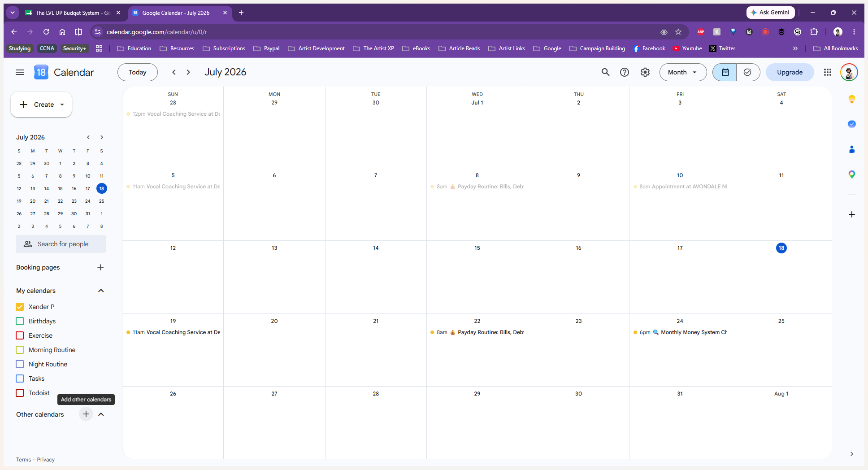Open Payday Routine event on July 22
868x470 pixels.
pyautogui.click(x=477, y=332)
